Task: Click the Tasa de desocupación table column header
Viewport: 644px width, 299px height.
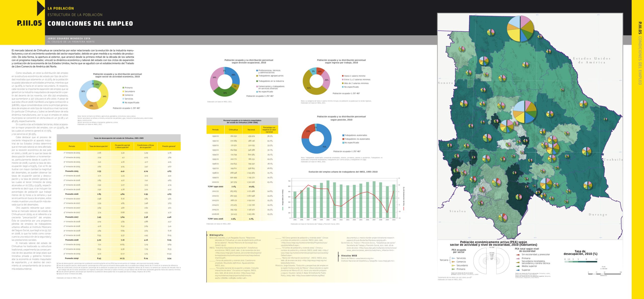Action: point(99,146)
